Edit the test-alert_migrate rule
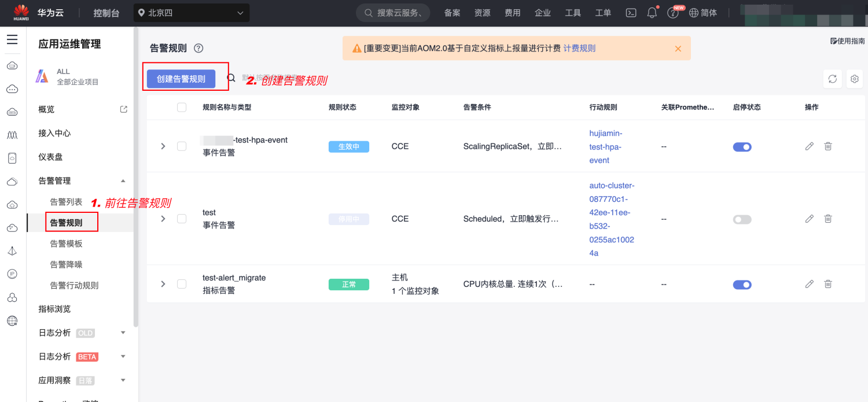 point(810,284)
